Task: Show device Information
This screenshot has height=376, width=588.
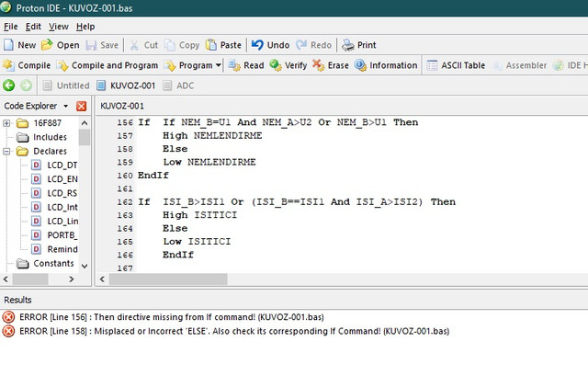Action: 386,65
